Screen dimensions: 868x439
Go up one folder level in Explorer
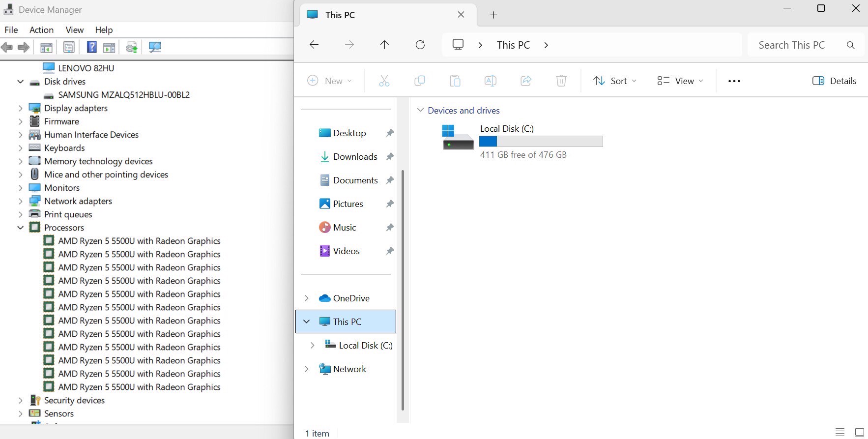(384, 45)
